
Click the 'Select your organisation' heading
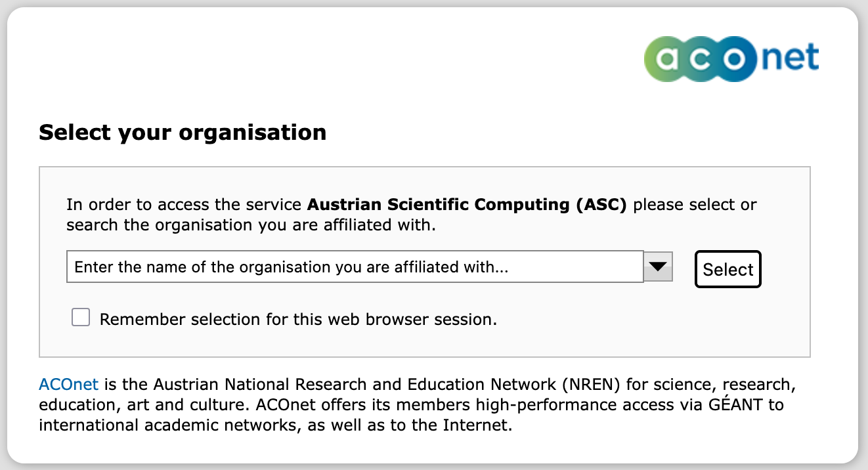(183, 132)
